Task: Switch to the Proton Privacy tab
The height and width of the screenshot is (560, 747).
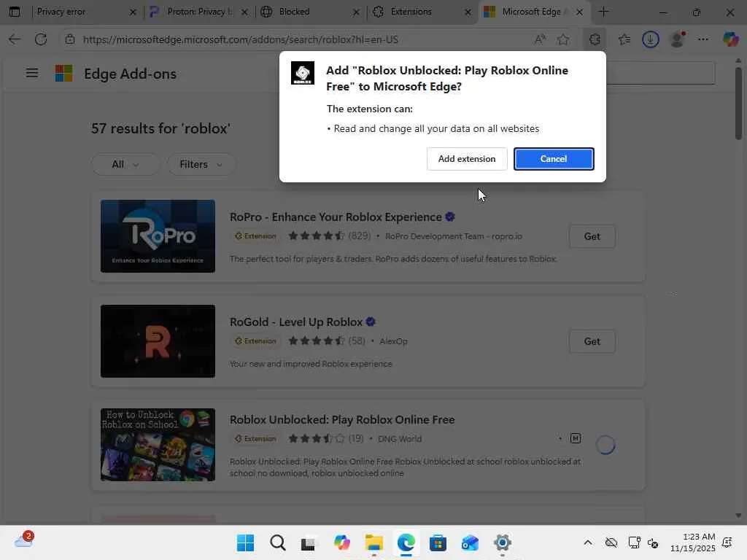Action: coord(198,12)
